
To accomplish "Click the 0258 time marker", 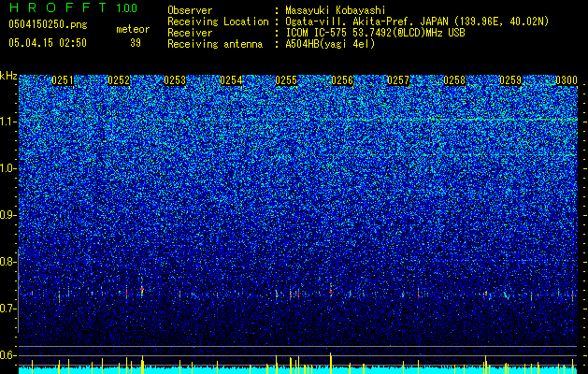I will (x=454, y=80).
